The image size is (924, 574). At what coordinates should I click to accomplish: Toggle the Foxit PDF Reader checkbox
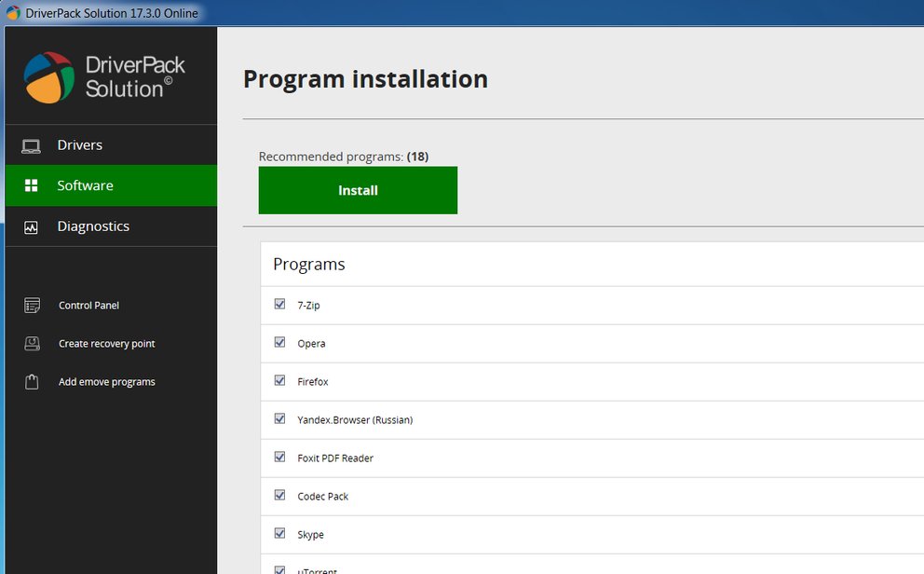coord(280,458)
